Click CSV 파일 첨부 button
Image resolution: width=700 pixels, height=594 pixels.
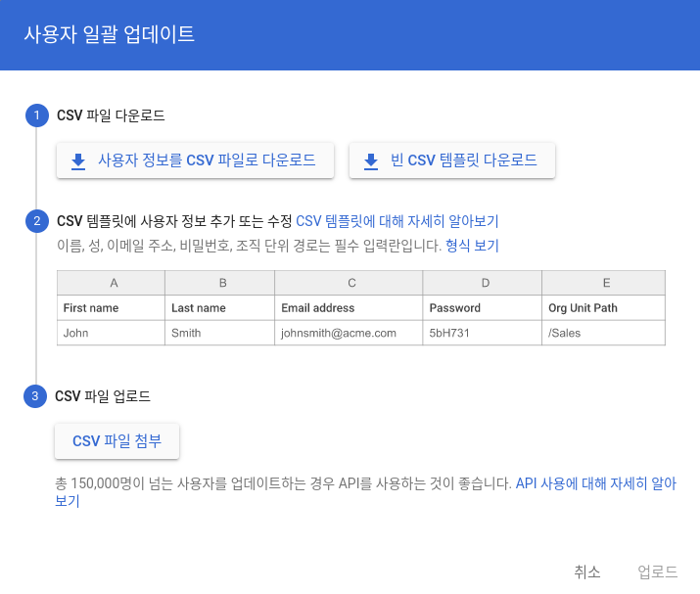117,441
